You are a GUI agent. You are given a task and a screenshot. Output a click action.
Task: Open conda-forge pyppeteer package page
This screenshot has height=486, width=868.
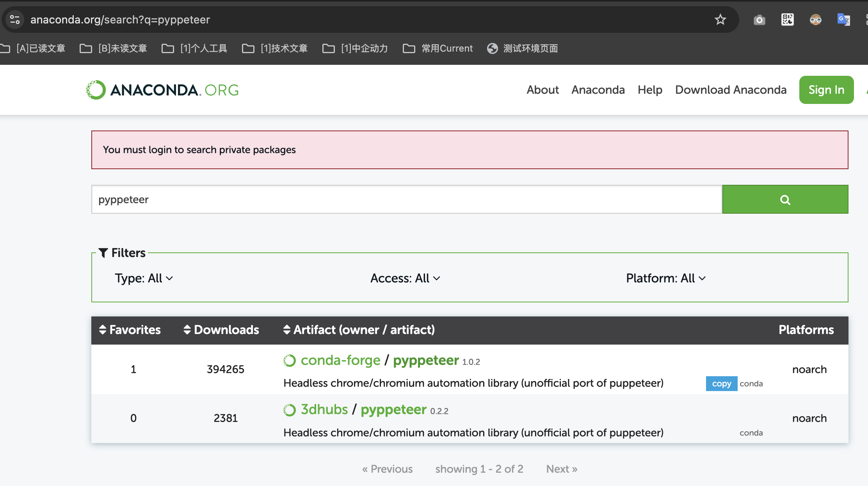coord(426,360)
